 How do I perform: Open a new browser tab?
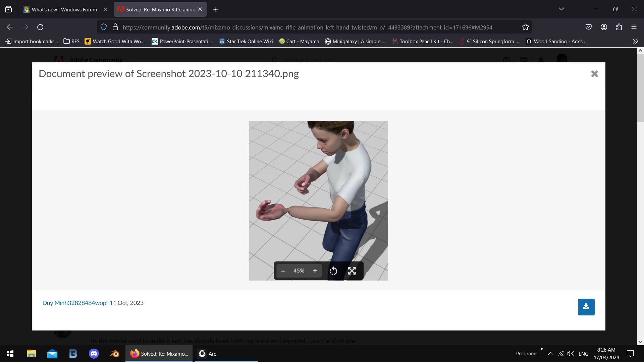pos(216,9)
